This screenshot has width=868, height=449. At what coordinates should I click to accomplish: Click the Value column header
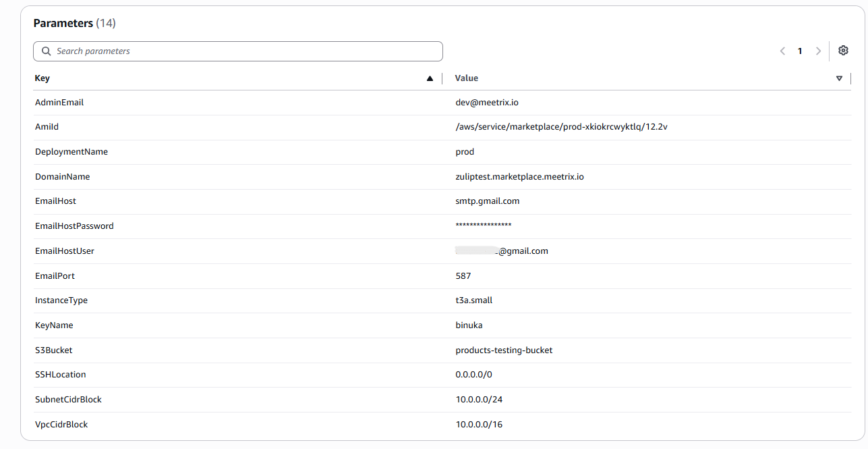[x=467, y=78]
